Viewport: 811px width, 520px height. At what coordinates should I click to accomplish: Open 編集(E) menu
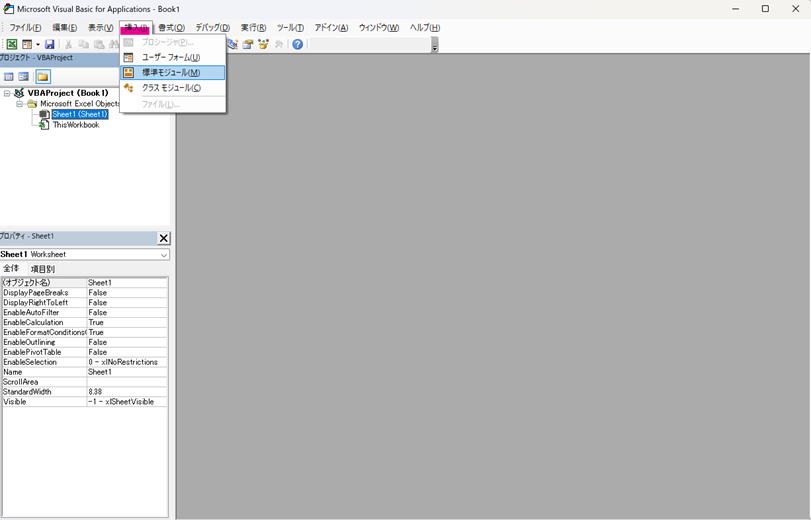(65, 28)
